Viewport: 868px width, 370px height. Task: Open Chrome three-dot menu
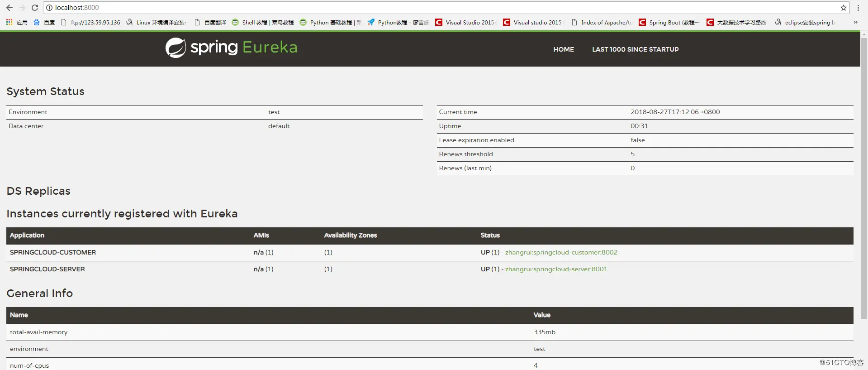click(x=858, y=8)
